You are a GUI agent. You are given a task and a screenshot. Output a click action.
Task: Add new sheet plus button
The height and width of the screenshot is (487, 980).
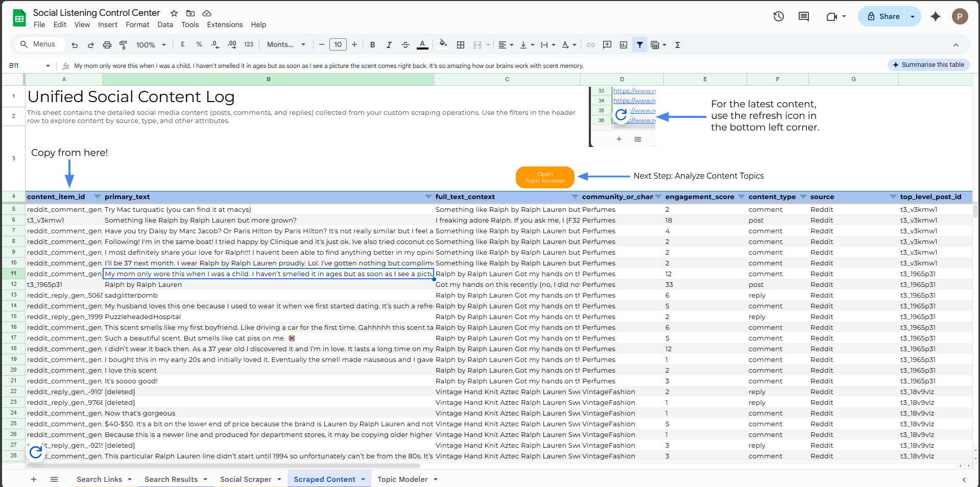pyautogui.click(x=34, y=479)
